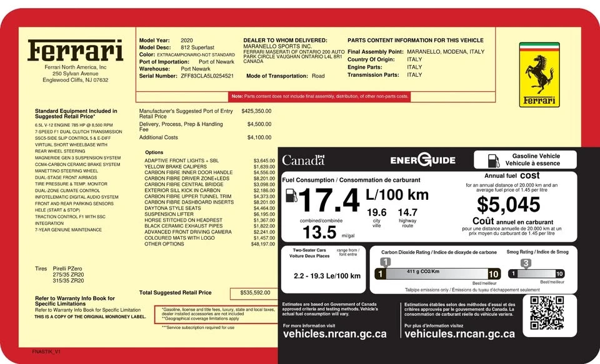Screen dimensions: 600x364
Task: Click the tire brand Pirelli PZero
Action: point(67,268)
